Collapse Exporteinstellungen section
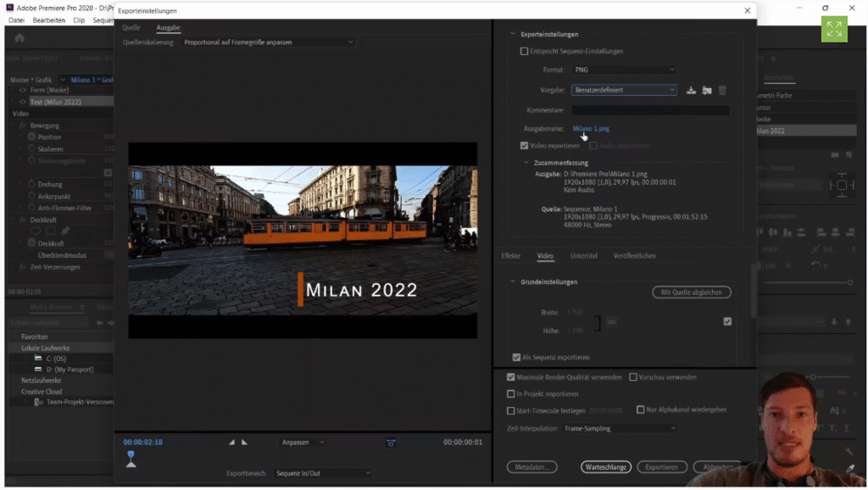The width and height of the screenshot is (868, 490). [513, 34]
